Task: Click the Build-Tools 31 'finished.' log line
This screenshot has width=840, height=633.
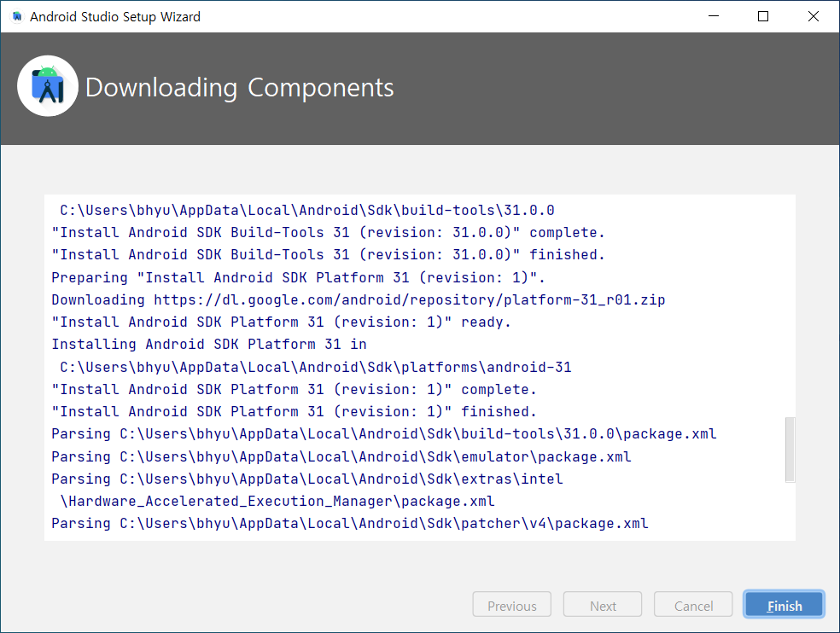Action: (x=328, y=255)
